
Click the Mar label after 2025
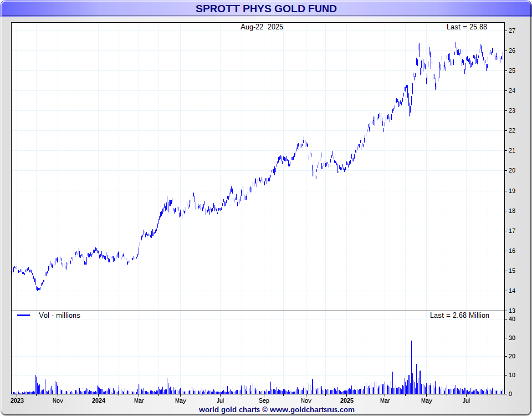click(385, 400)
